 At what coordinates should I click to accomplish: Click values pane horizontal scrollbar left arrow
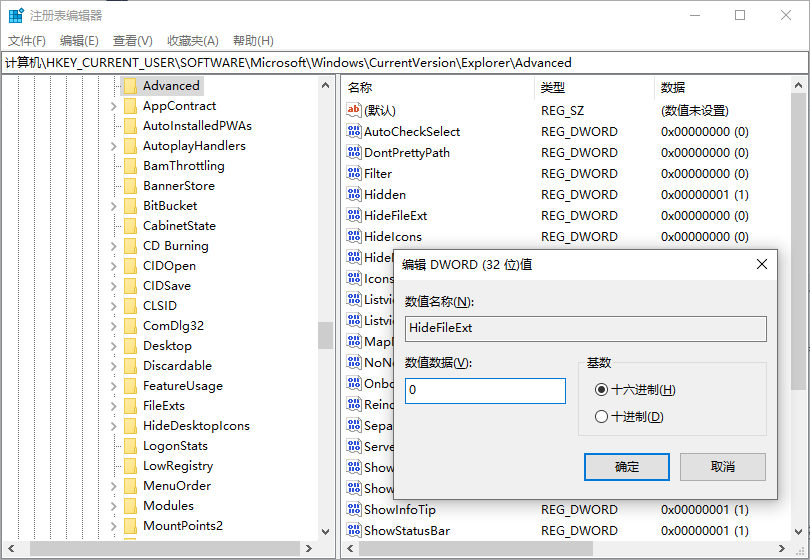pyautogui.click(x=350, y=548)
